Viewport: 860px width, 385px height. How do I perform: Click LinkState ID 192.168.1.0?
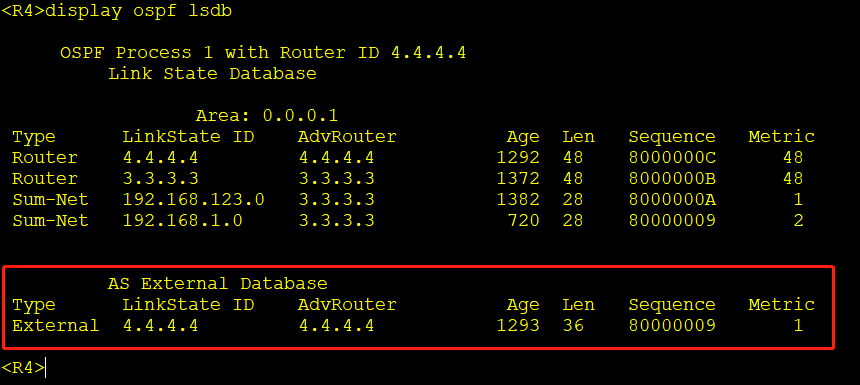pos(183,221)
